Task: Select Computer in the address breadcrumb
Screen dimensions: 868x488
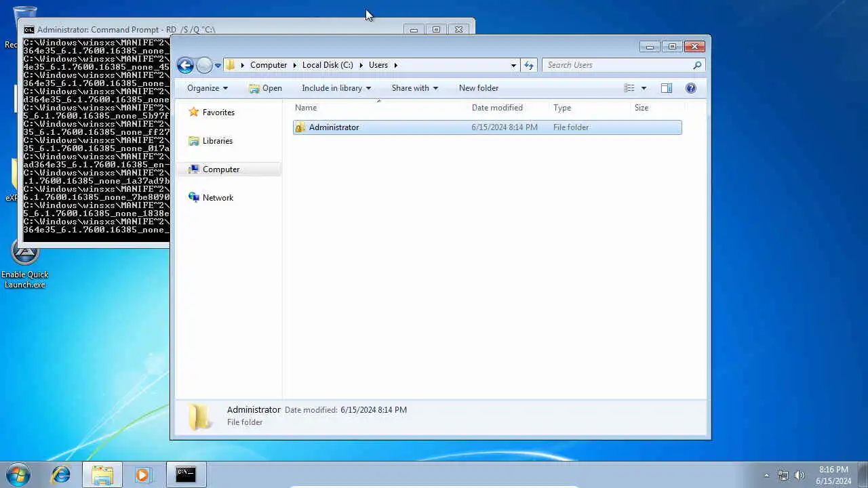Action: tap(269, 65)
